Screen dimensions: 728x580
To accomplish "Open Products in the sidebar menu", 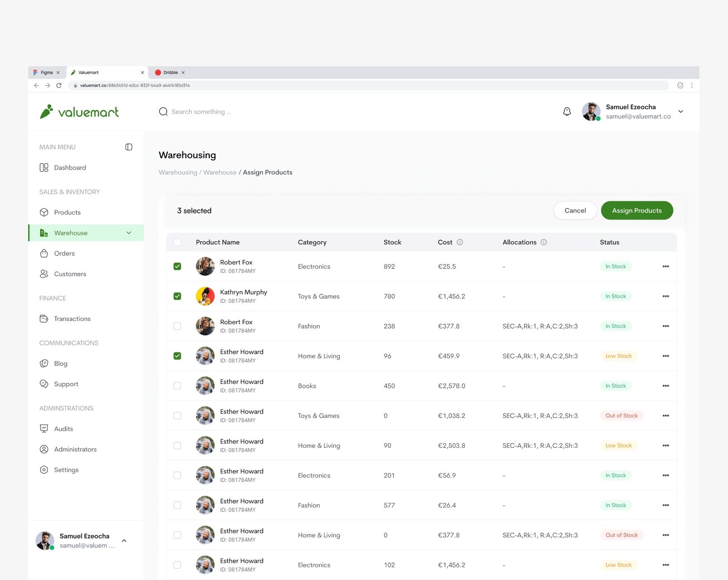I will coord(67,213).
